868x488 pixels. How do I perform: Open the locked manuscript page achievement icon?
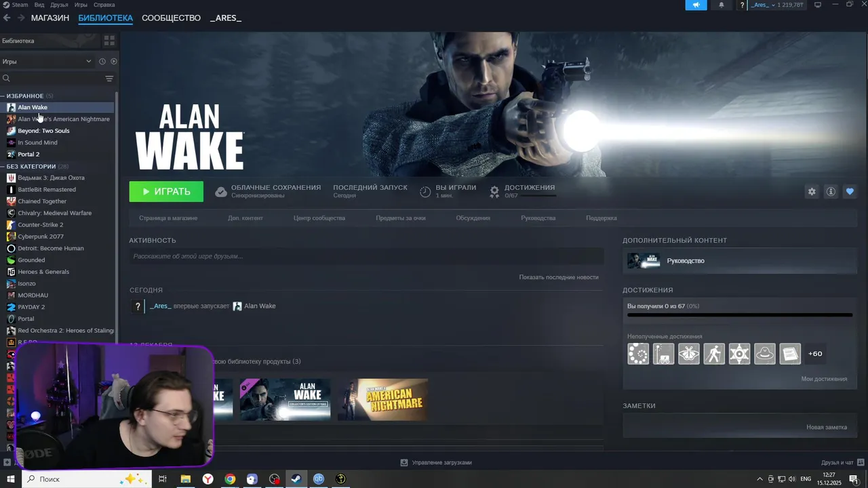click(x=790, y=353)
